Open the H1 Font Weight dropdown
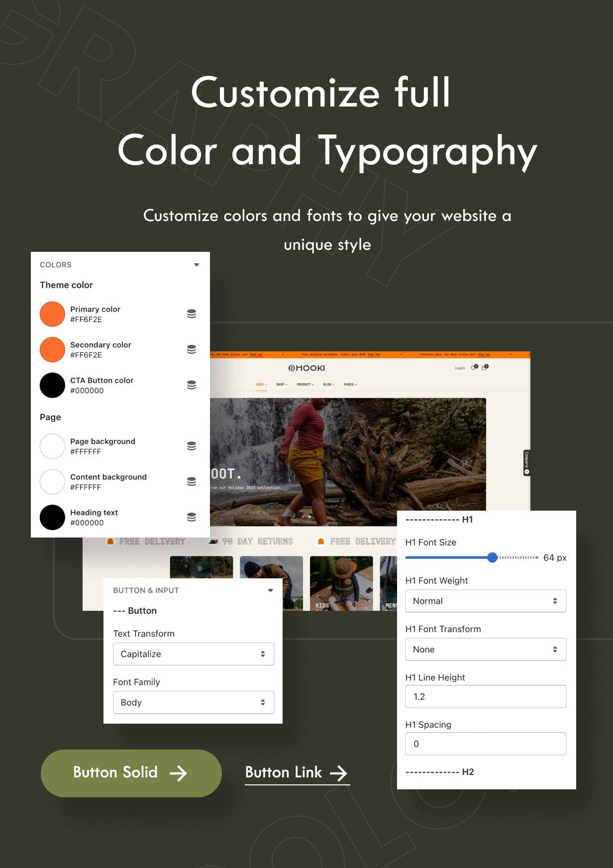613x868 pixels. coord(486,601)
